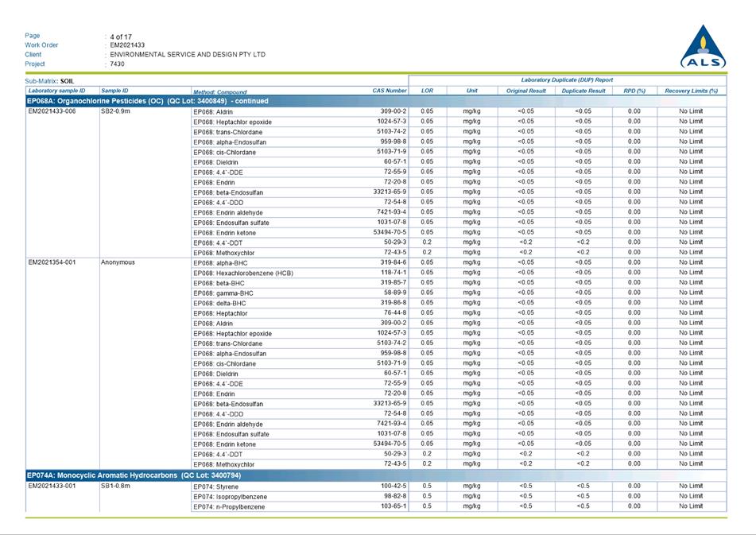
Task: Click the 'EP074: Styrene' compound cell
Action: pos(216,487)
